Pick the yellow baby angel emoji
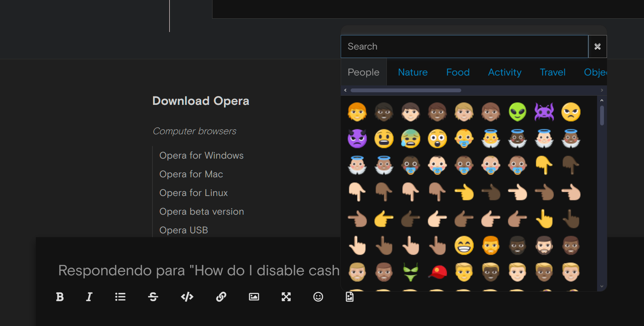 [491, 139]
